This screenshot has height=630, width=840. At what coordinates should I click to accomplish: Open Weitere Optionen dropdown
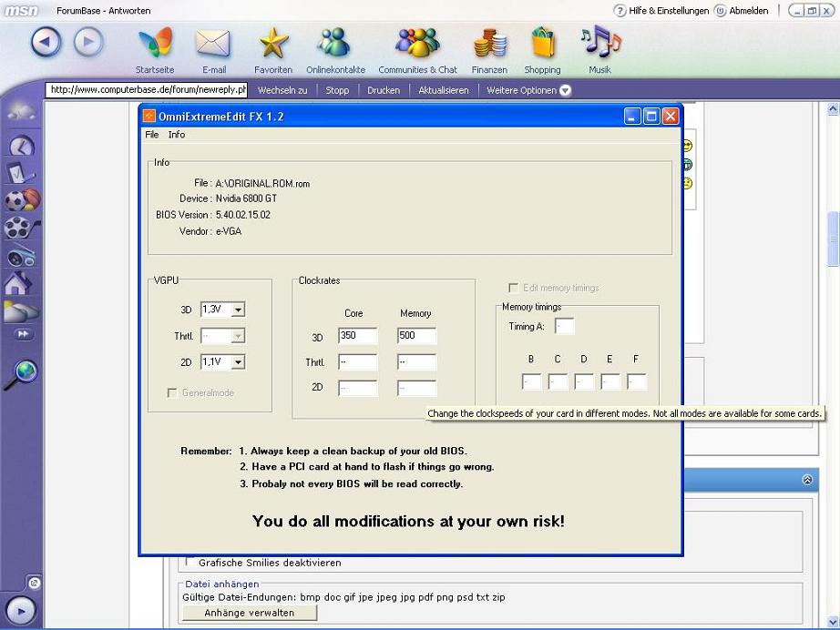click(x=528, y=90)
